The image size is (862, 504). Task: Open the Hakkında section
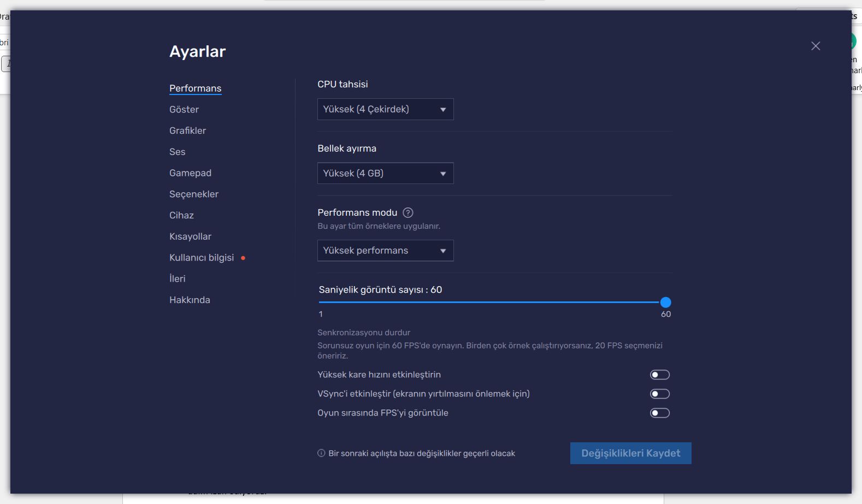tap(190, 300)
